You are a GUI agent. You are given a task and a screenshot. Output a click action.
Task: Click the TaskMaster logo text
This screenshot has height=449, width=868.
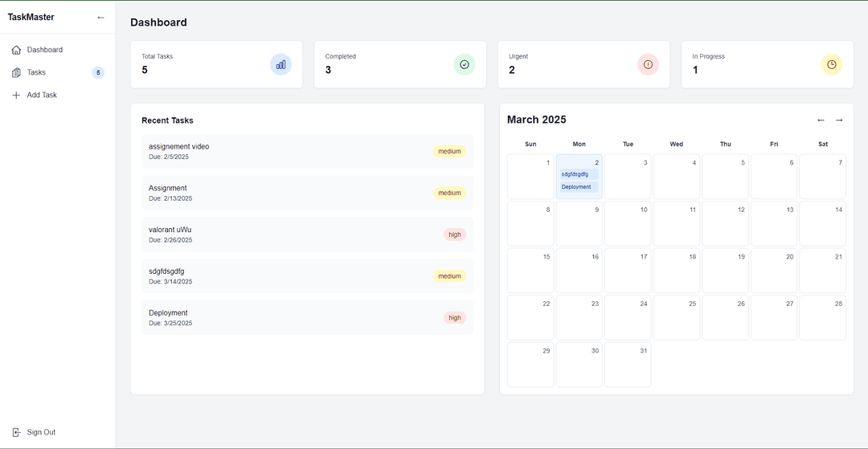click(x=31, y=17)
